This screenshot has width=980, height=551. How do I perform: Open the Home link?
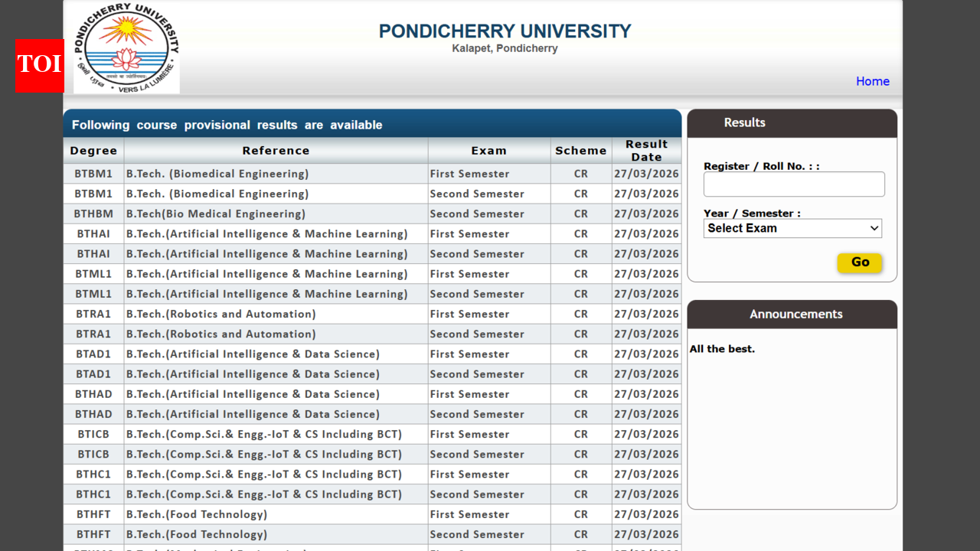point(873,81)
